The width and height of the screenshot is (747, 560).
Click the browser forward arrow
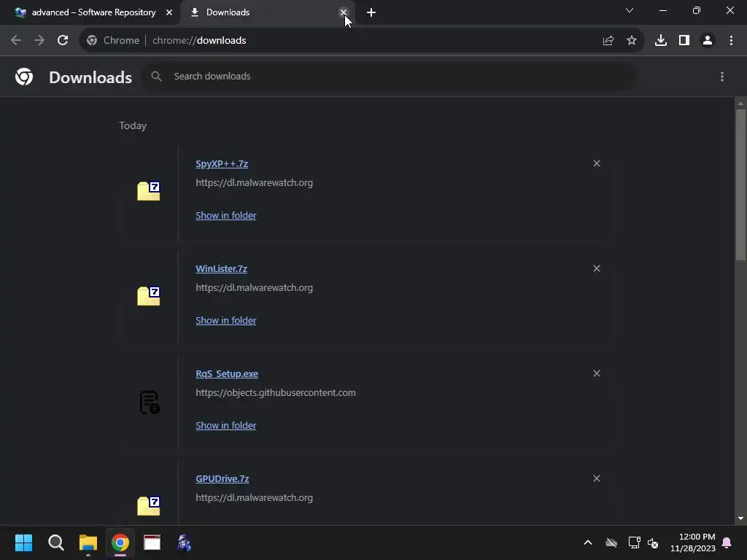click(39, 41)
